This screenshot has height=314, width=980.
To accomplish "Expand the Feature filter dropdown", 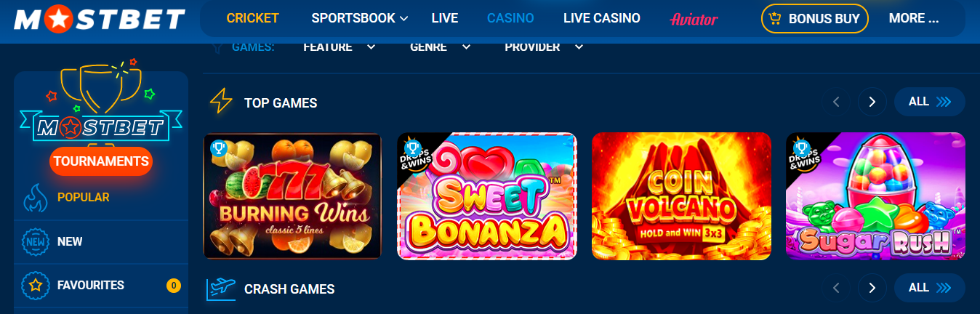I will pos(340,47).
